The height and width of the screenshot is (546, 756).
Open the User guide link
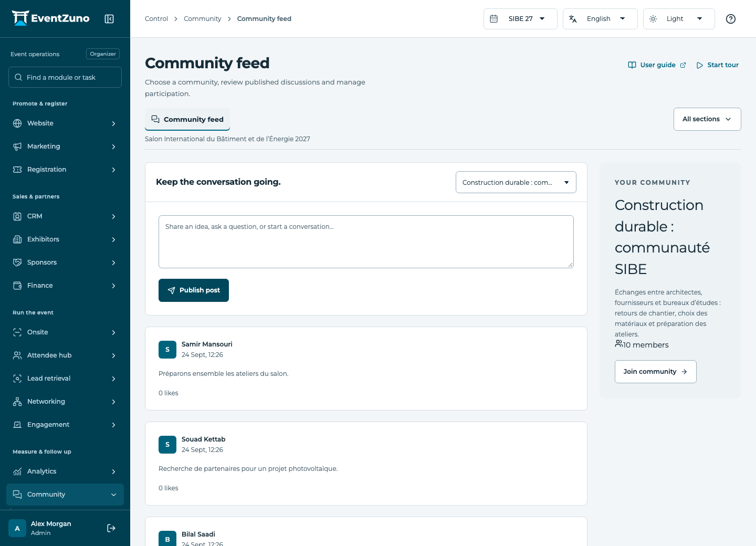click(657, 65)
